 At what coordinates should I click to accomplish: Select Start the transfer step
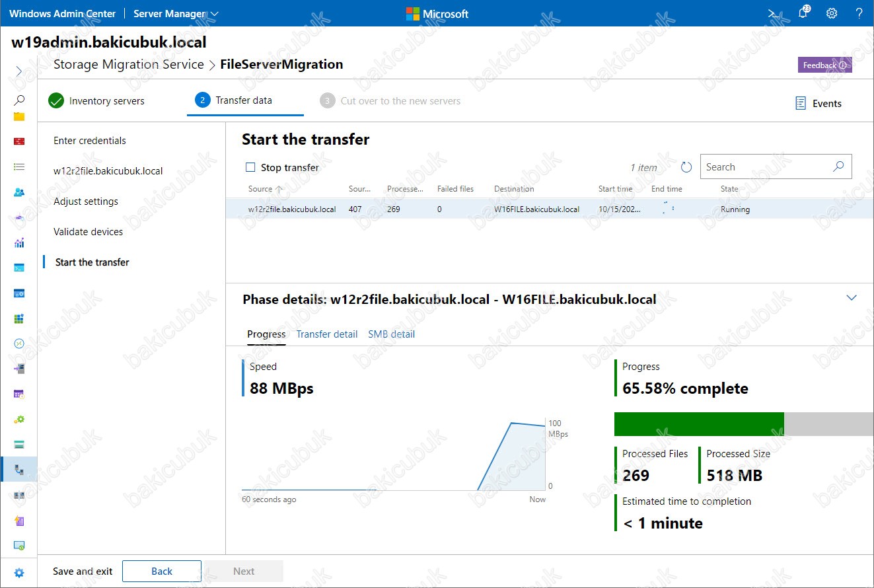92,262
